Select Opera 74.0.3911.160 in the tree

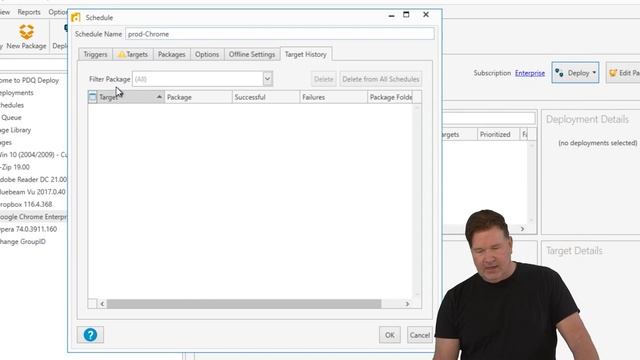28,229
